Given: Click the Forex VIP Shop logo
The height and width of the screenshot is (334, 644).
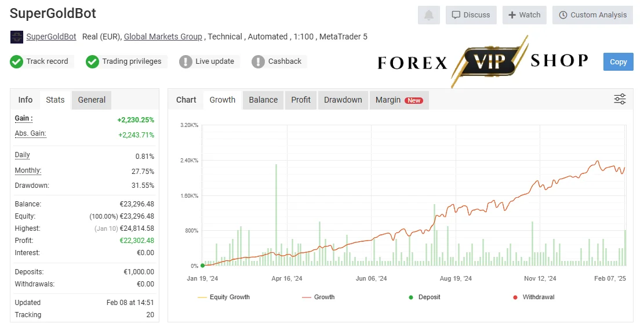Looking at the screenshot, I should (x=483, y=61).
